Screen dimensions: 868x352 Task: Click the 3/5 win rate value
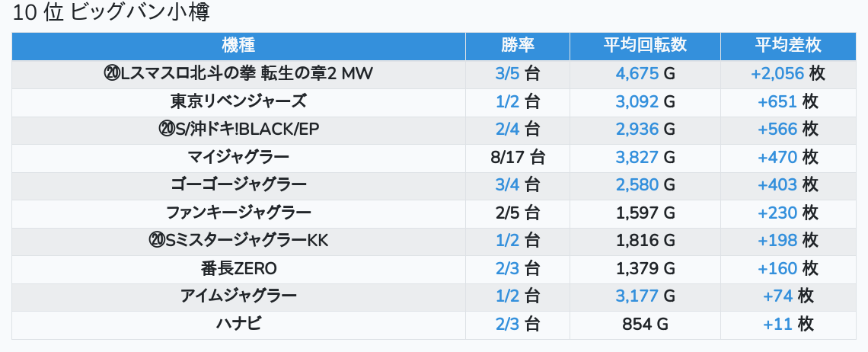coord(506,74)
